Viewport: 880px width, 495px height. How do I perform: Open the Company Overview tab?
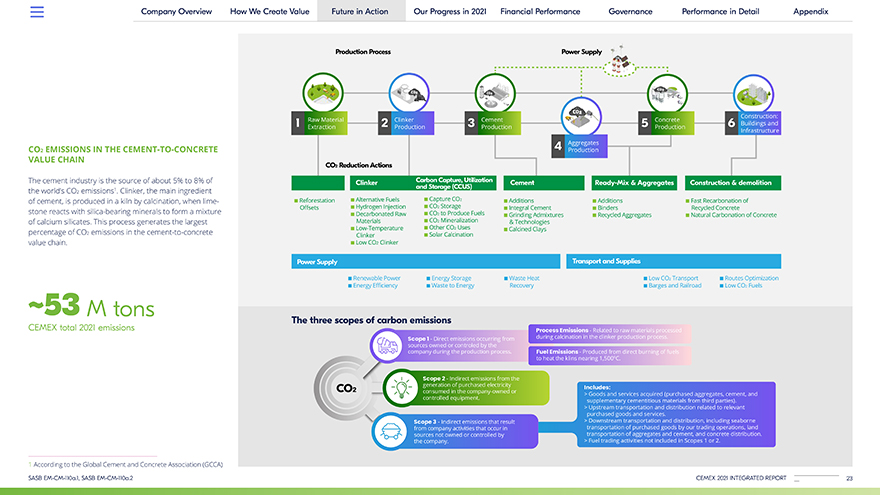(176, 12)
